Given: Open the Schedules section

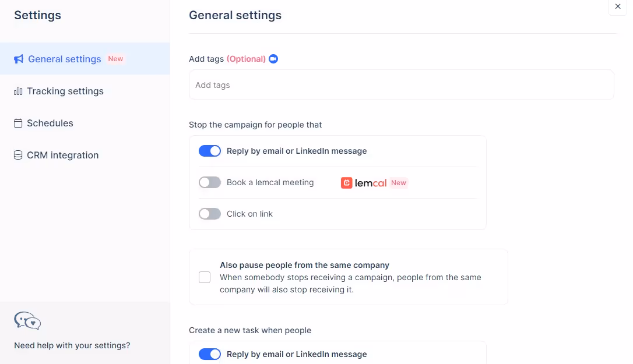Looking at the screenshot, I should coord(50,123).
